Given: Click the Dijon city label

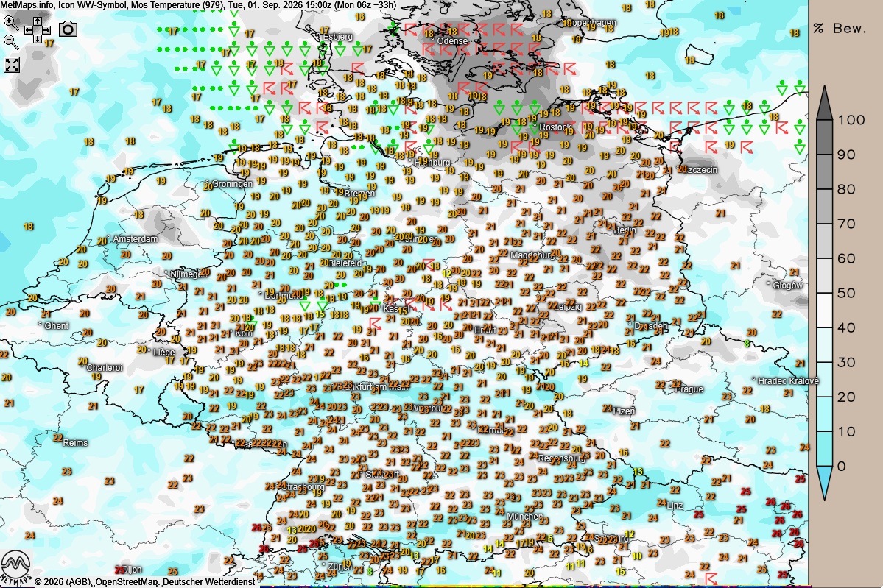Looking at the screenshot, I should click(131, 570).
